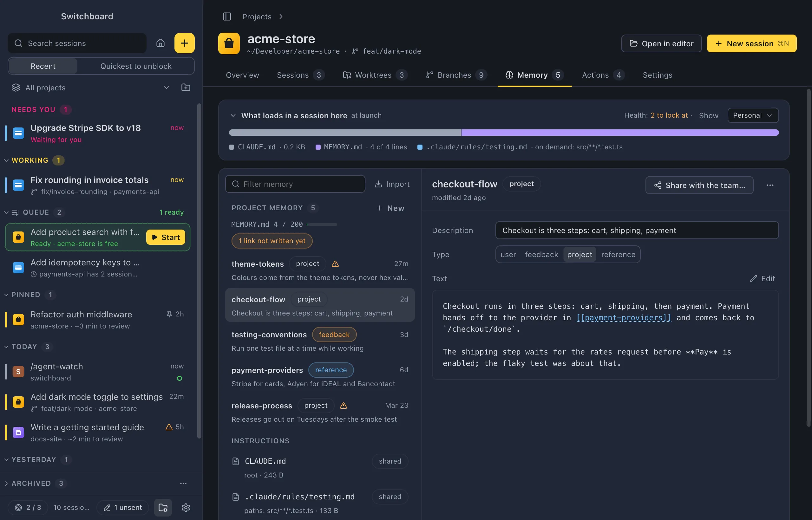The height and width of the screenshot is (520, 812).
Task: Click the CLAUDE.md file icon
Action: coord(236,461)
